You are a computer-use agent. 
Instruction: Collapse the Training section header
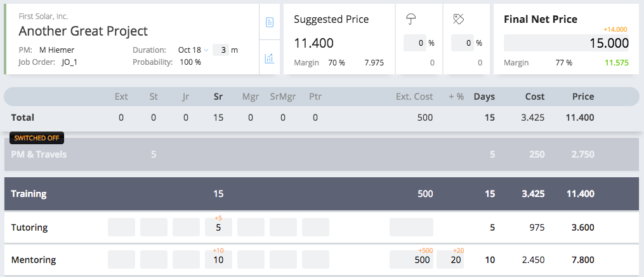pos(322,194)
